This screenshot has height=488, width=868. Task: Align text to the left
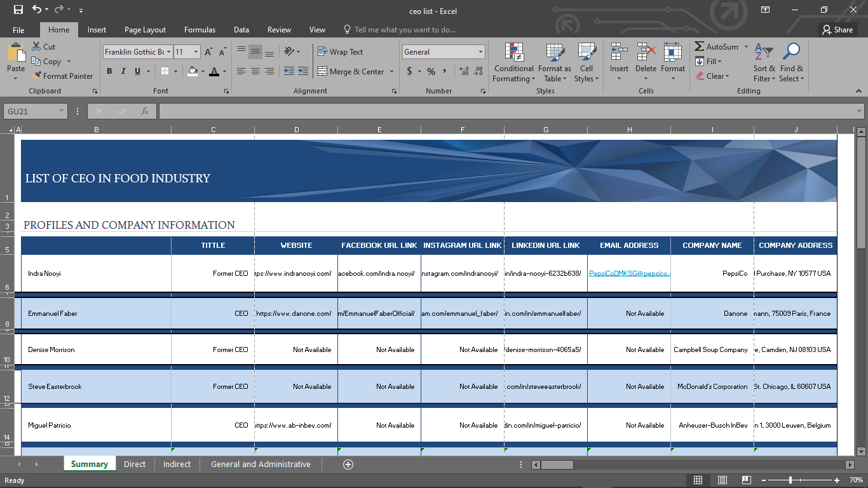pos(241,71)
